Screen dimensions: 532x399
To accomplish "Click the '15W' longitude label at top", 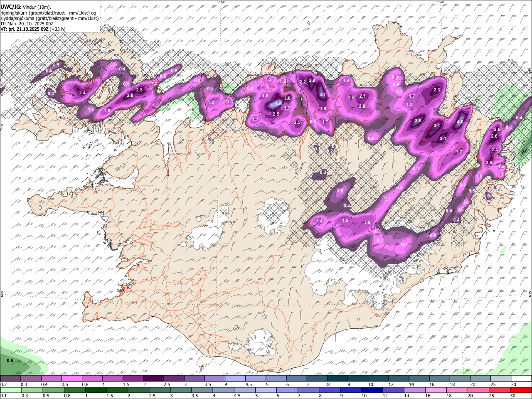I will pos(440,2).
